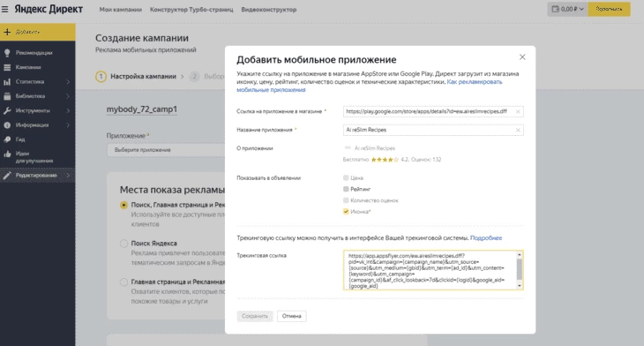Toggle the Рейтинг checkbox
The width and height of the screenshot is (644, 346).
coord(346,189)
